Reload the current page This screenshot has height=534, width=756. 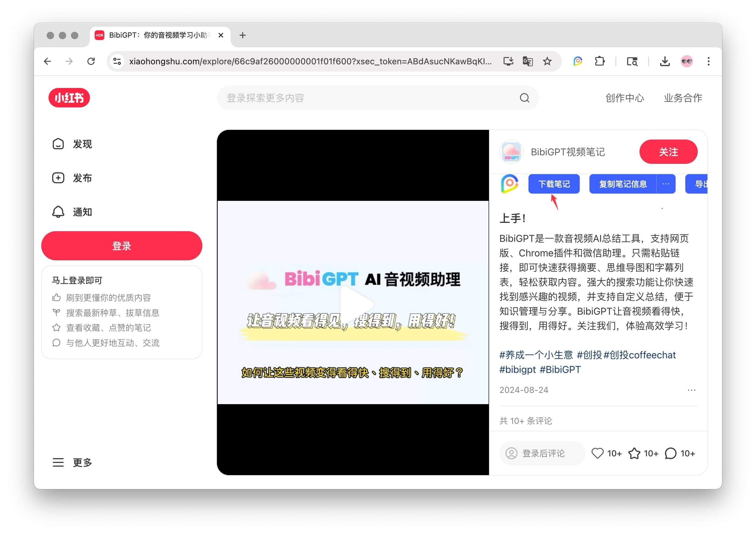click(x=91, y=61)
